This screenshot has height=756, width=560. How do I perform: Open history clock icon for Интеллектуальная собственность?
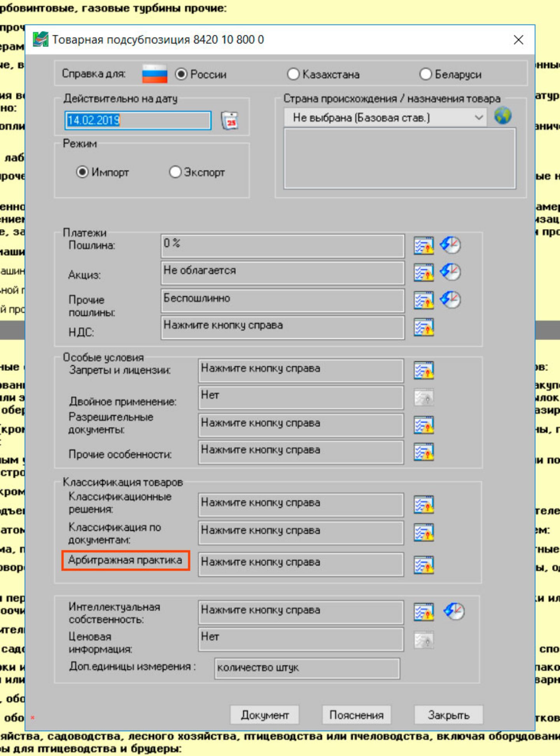click(454, 611)
